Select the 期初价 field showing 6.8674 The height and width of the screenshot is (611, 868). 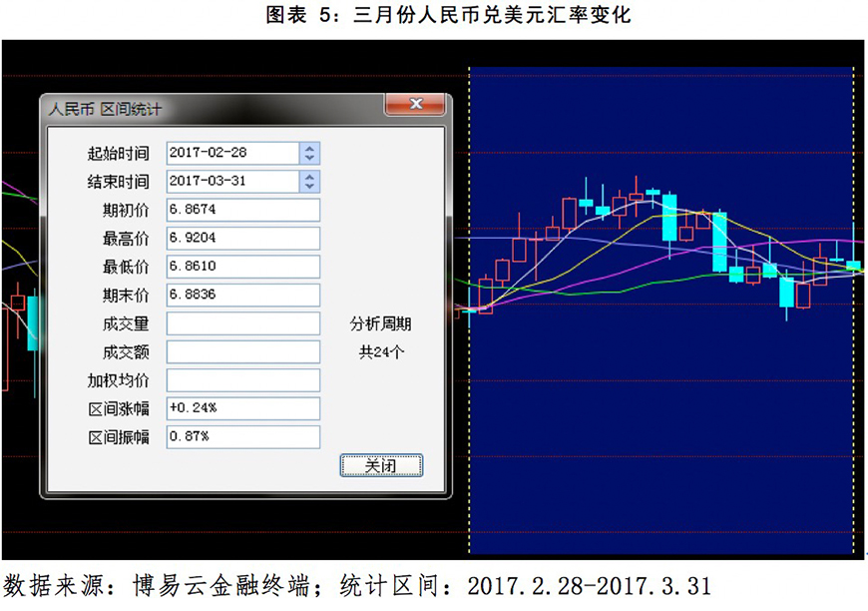242,210
